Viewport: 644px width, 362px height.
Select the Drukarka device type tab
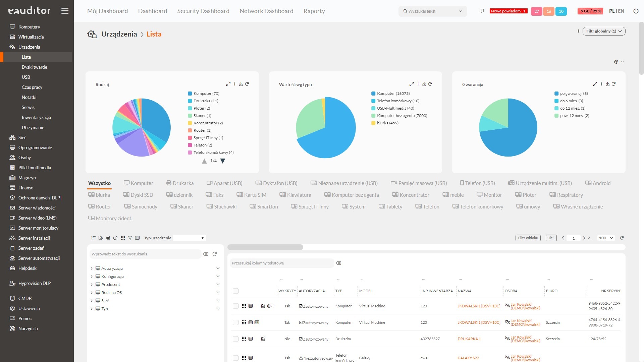tap(180, 183)
